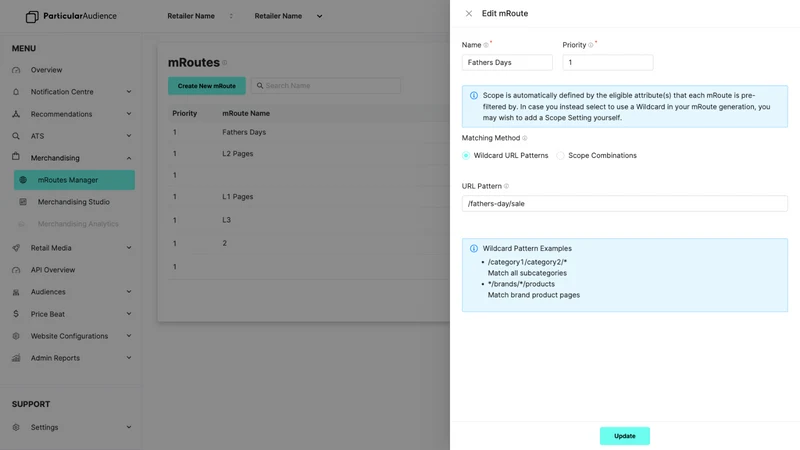Click the ATS magnifier icon
Screen dimensions: 800x450
16,136
